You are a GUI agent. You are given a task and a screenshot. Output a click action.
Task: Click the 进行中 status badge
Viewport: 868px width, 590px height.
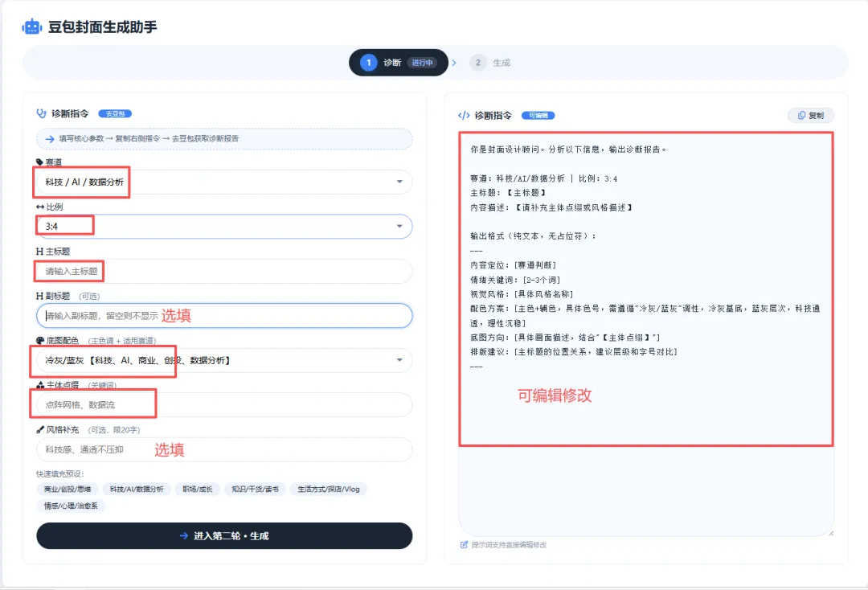[423, 63]
